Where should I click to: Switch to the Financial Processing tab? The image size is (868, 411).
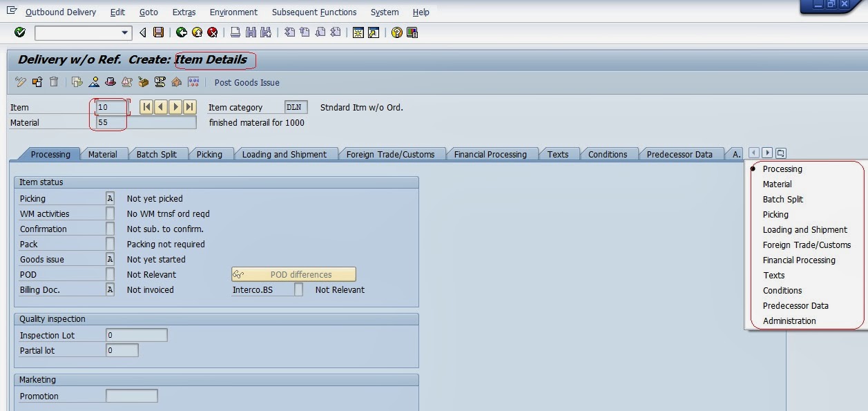(x=490, y=154)
